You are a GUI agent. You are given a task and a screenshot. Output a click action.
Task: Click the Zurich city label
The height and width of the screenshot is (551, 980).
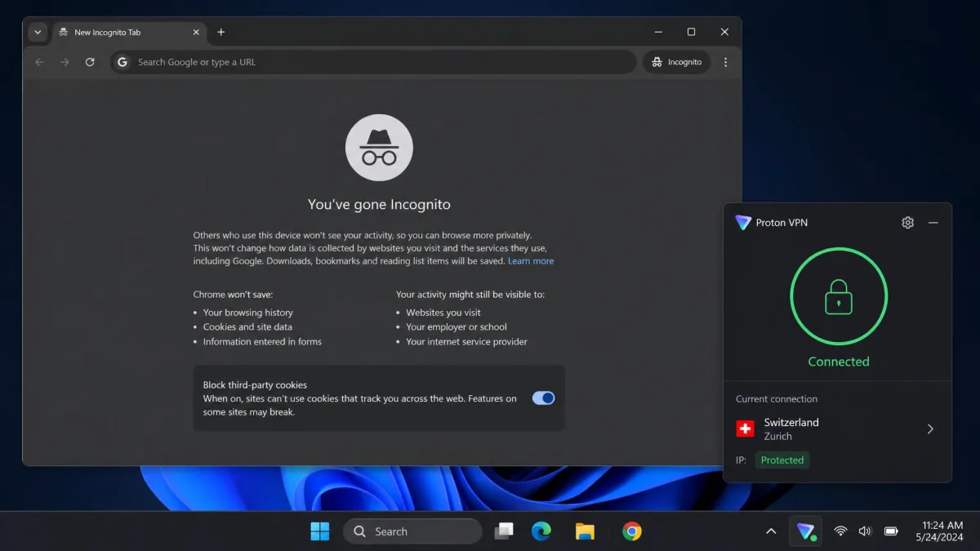point(778,437)
